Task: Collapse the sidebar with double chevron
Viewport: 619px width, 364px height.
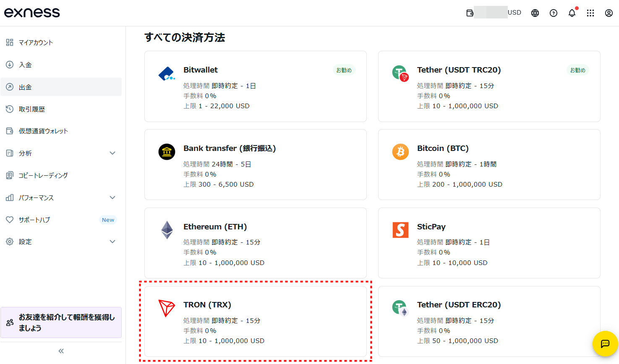Action: tap(61, 351)
